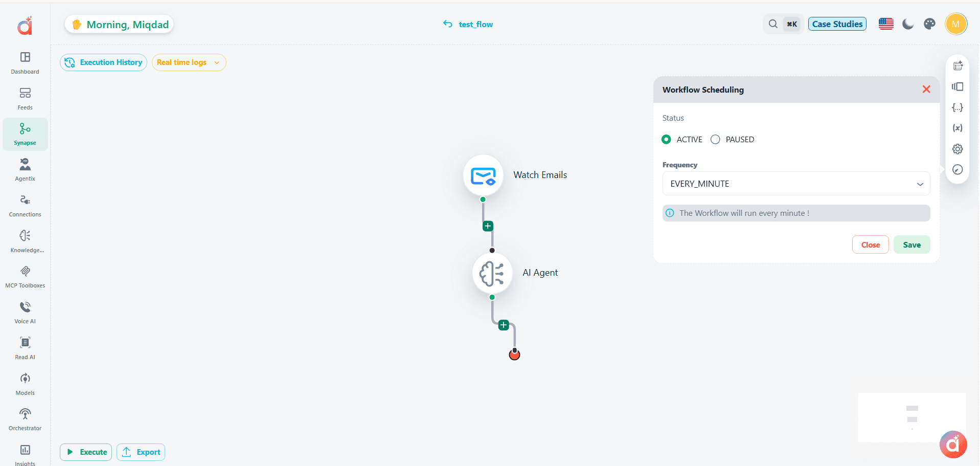Close Workflow Scheduling with the red X

(x=926, y=90)
